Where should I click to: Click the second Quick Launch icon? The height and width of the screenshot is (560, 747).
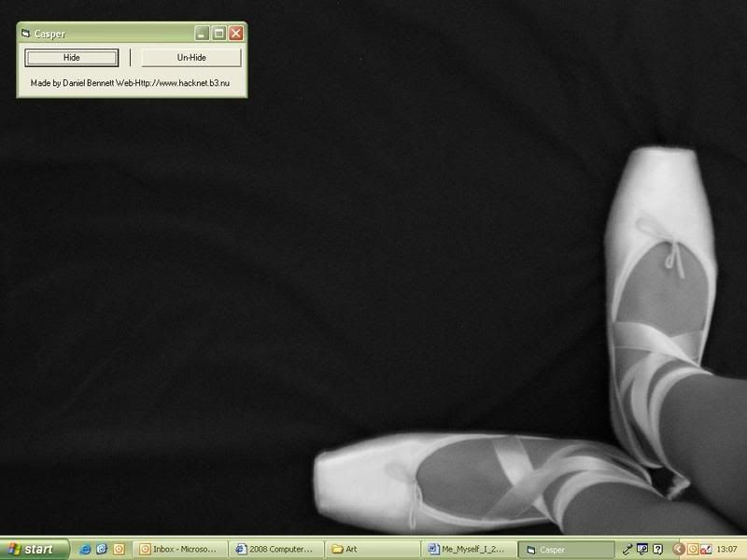[x=102, y=550]
